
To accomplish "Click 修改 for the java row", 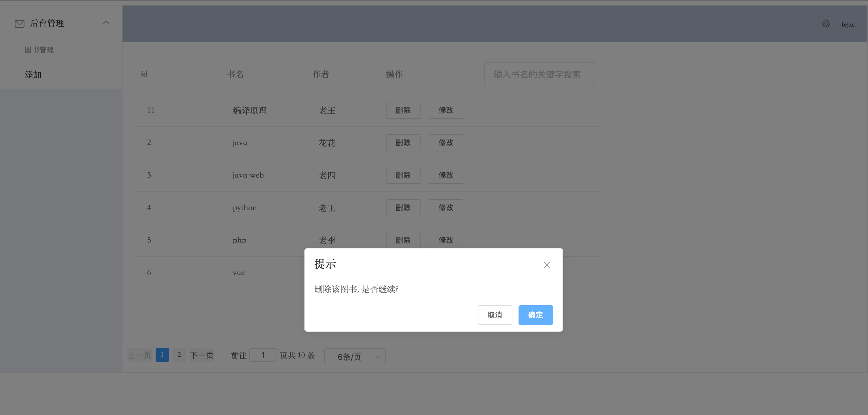I will tap(445, 143).
